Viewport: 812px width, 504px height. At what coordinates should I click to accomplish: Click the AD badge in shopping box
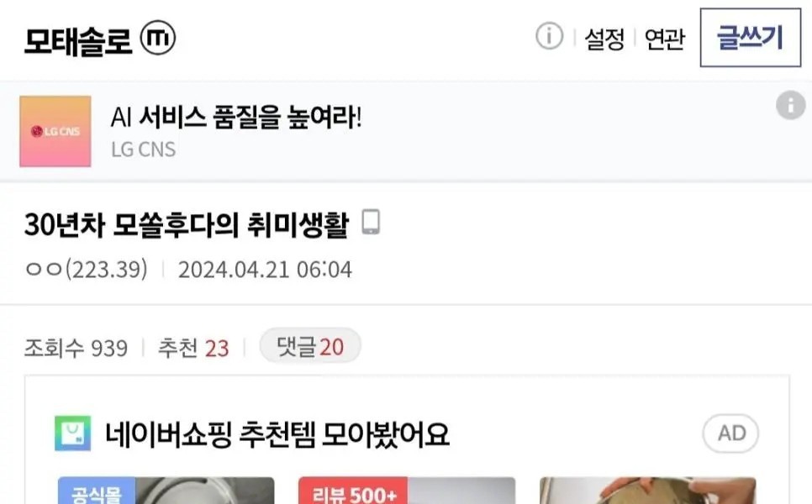click(x=730, y=433)
